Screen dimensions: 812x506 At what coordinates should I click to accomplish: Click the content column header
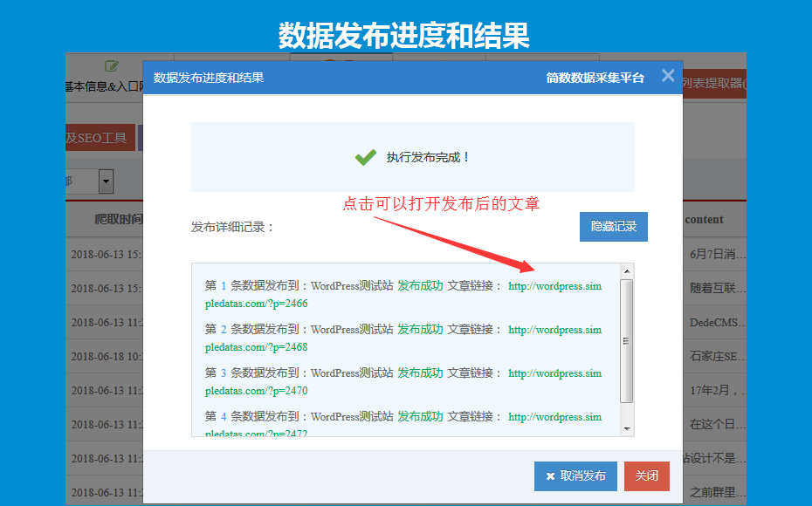point(704,219)
